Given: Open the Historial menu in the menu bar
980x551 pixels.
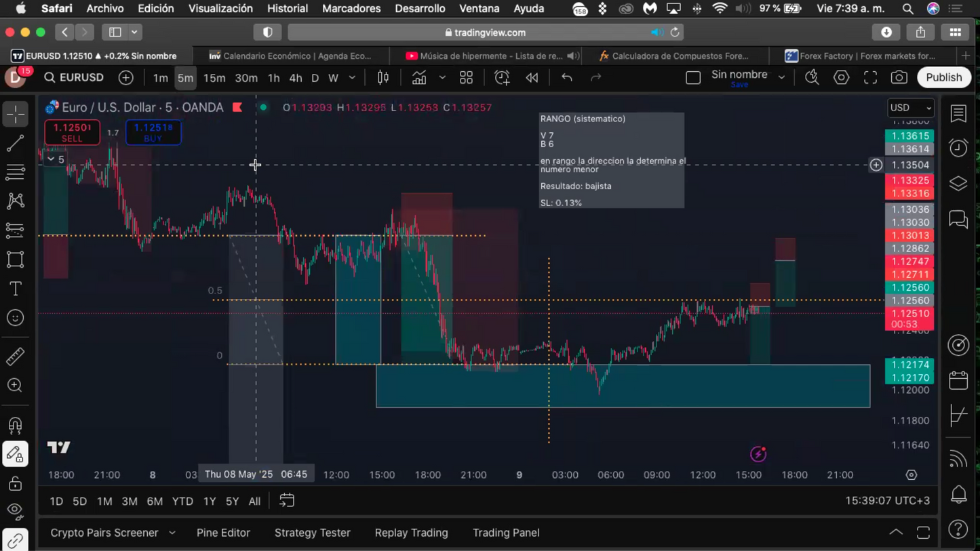Looking at the screenshot, I should pyautogui.click(x=287, y=8).
